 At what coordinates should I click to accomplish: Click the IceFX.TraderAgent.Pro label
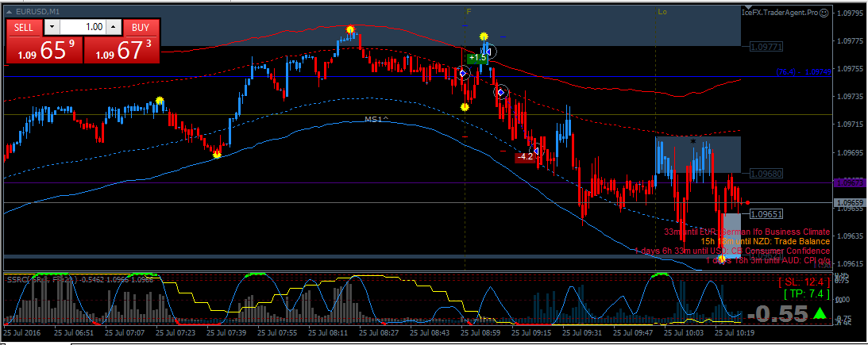tap(780, 12)
